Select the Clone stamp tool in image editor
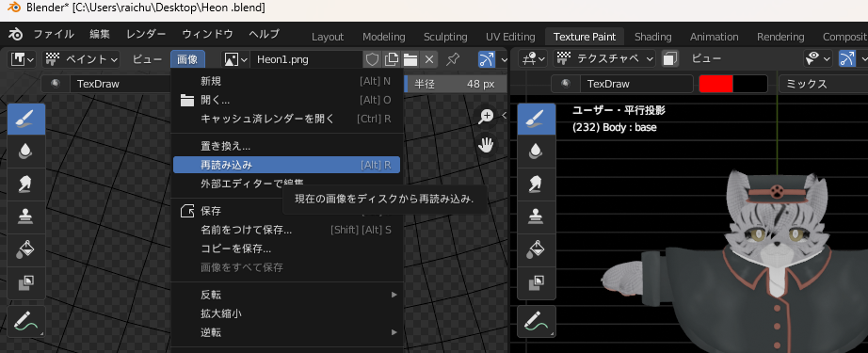The height and width of the screenshot is (353, 868). [x=26, y=217]
